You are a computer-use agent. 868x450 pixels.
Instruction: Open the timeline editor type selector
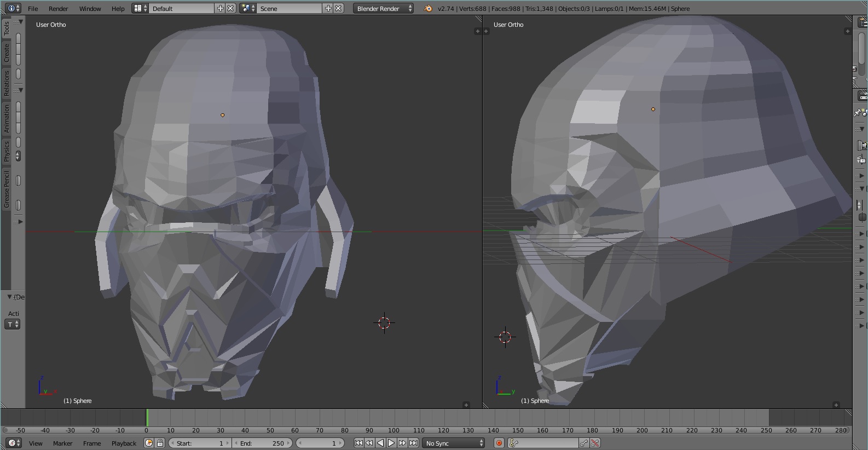click(14, 443)
